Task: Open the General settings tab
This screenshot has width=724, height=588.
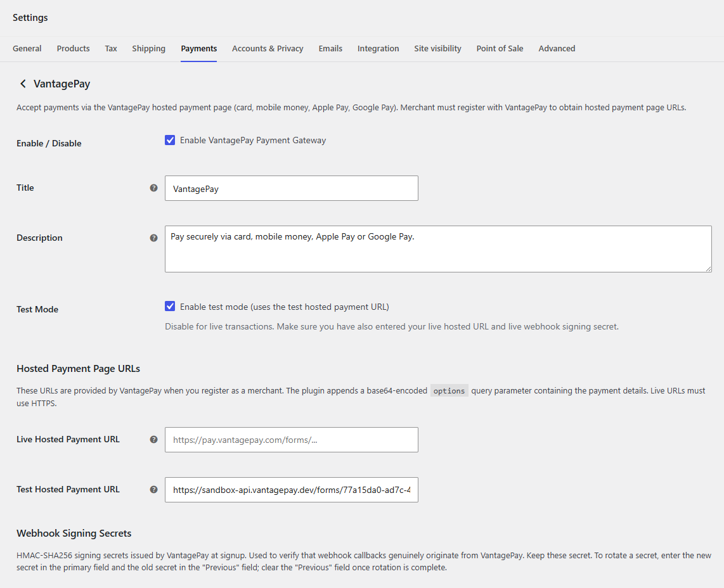Action: [27, 48]
